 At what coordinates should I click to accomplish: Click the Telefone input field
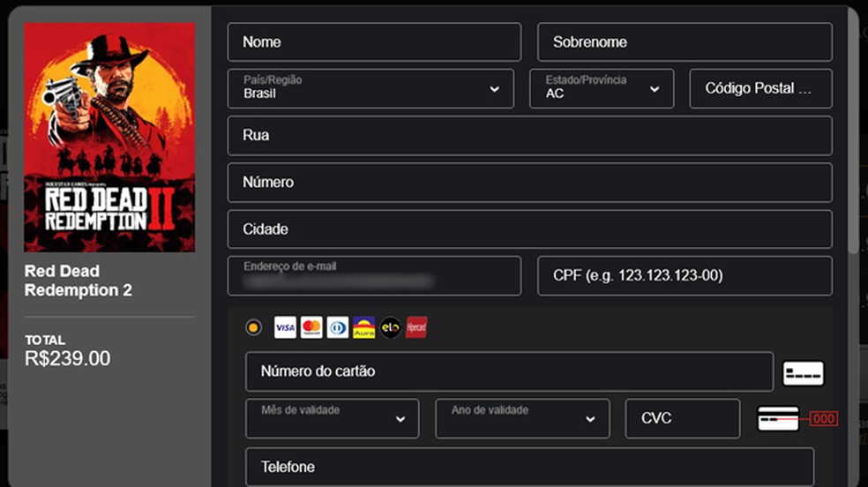click(x=530, y=467)
